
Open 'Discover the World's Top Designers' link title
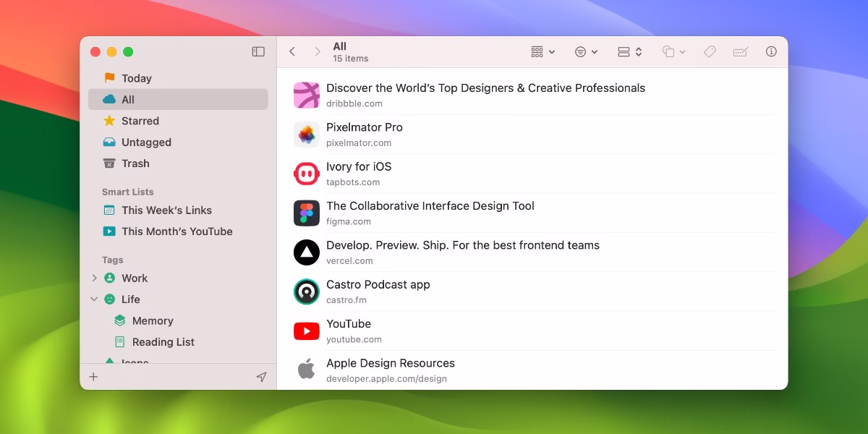[x=485, y=88]
